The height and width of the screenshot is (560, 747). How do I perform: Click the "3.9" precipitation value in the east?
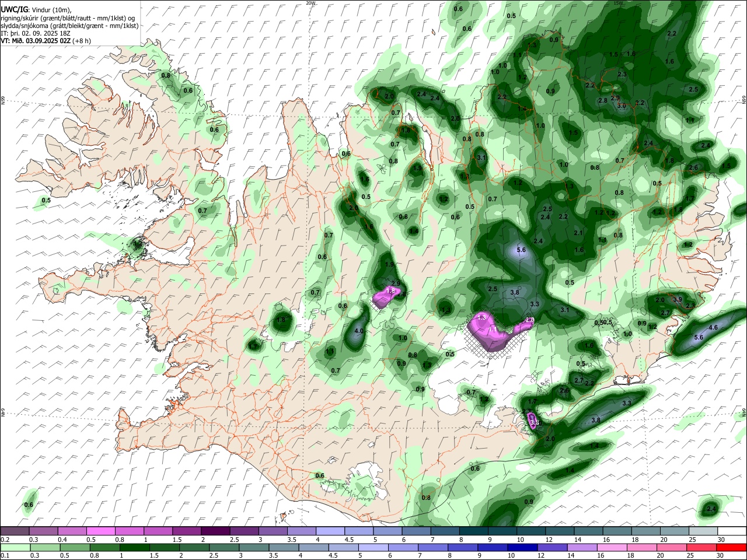pyautogui.click(x=677, y=299)
